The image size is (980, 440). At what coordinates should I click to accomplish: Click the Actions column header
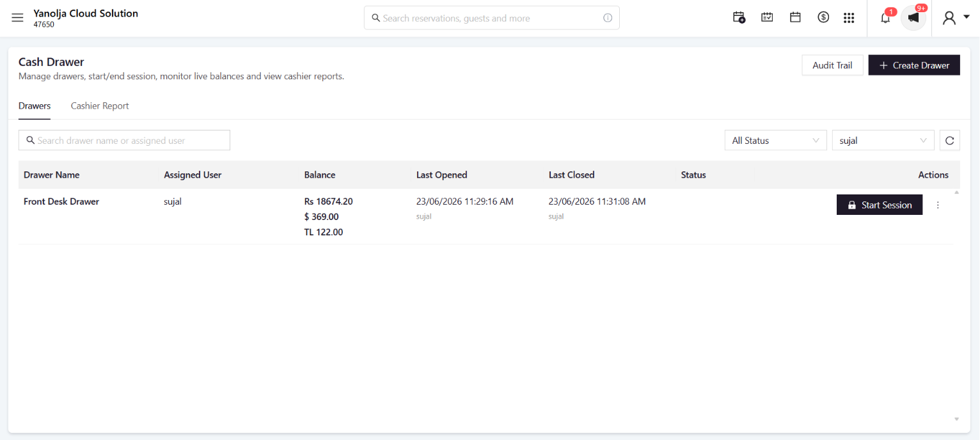point(933,175)
